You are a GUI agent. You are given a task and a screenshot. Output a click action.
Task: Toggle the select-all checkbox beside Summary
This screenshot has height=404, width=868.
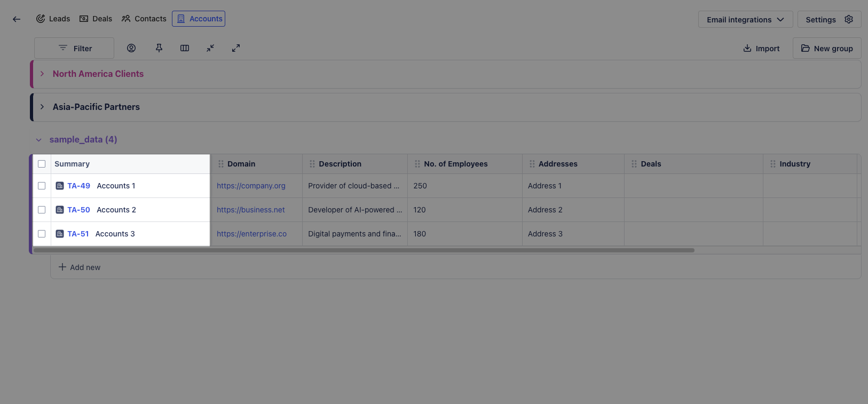pyautogui.click(x=42, y=164)
